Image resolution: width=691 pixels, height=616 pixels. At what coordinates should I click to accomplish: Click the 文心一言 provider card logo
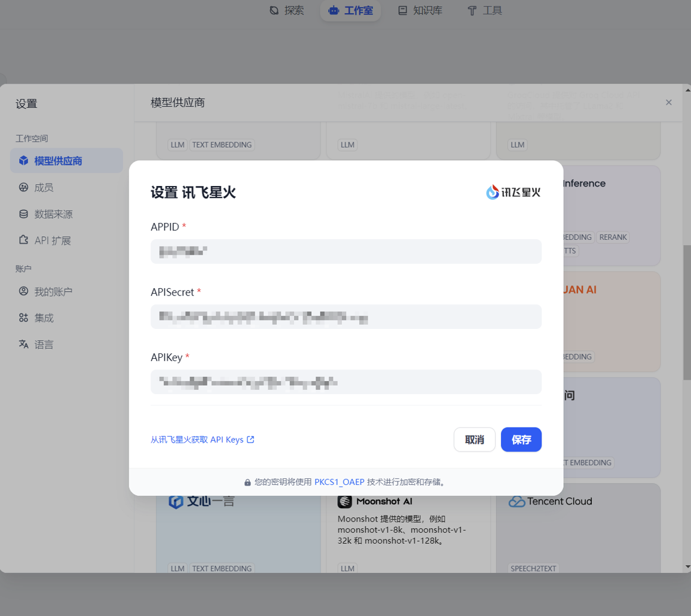point(201,501)
